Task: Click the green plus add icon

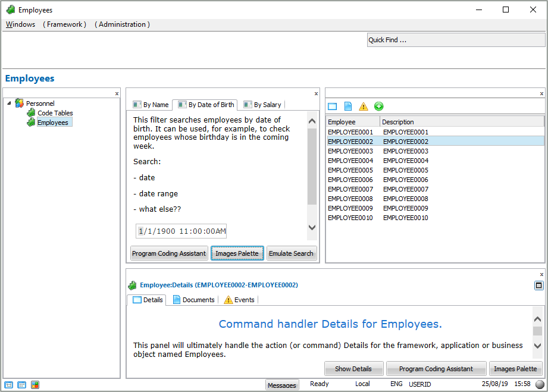Action: [379, 106]
